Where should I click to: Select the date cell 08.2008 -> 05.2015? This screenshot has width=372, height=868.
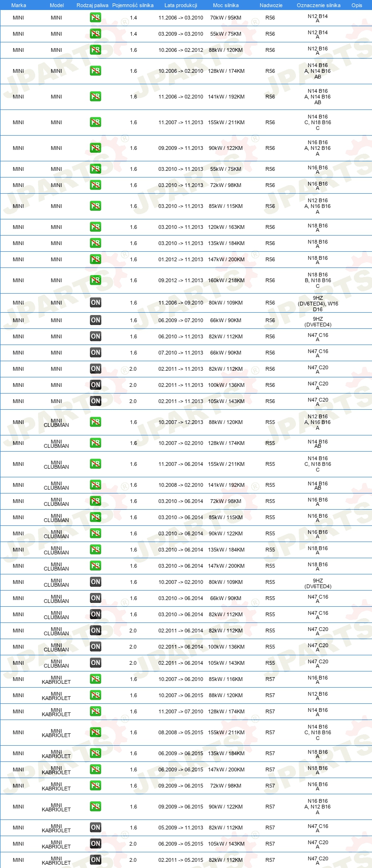click(x=181, y=732)
